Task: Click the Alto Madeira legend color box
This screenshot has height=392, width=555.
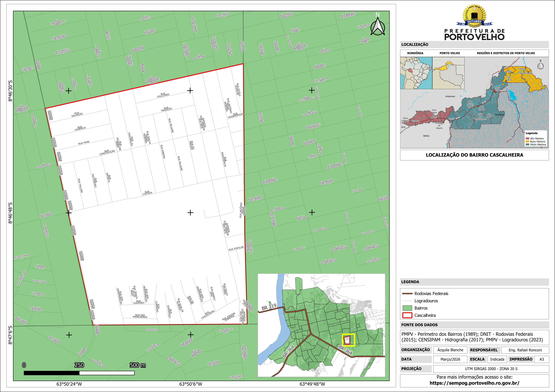Action: [527, 139]
